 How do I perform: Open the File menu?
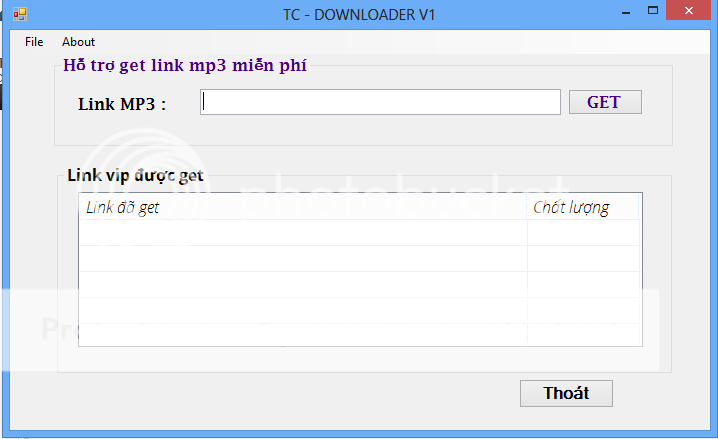click(x=34, y=42)
